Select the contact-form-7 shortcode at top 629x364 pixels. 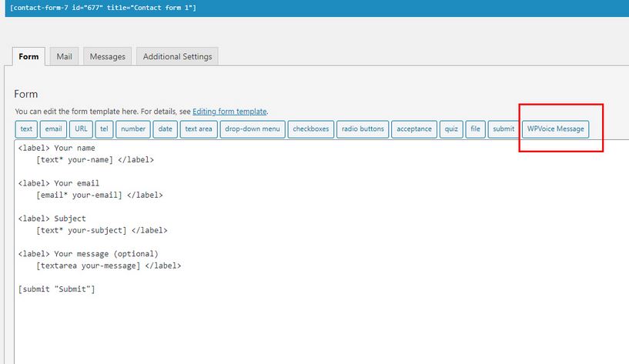[103, 8]
